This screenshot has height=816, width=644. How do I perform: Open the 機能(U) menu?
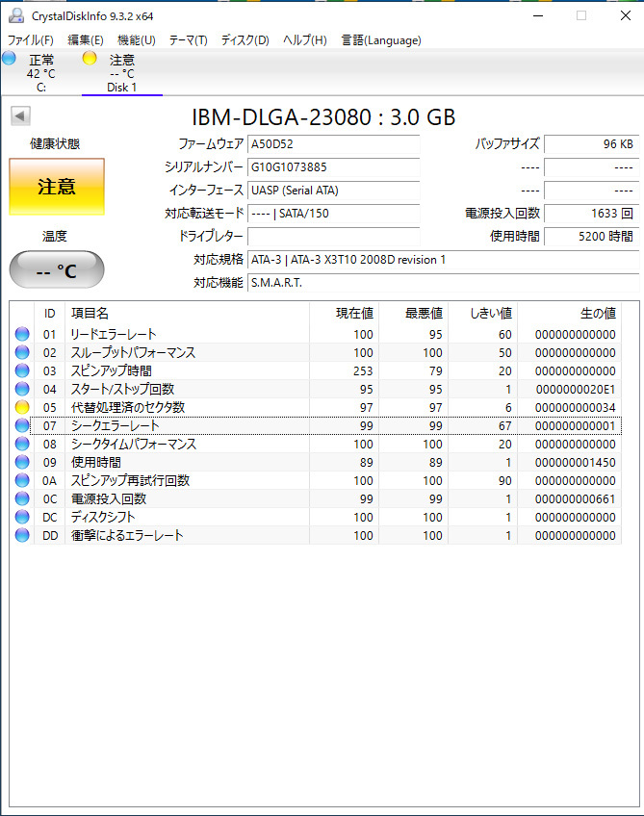click(x=136, y=40)
